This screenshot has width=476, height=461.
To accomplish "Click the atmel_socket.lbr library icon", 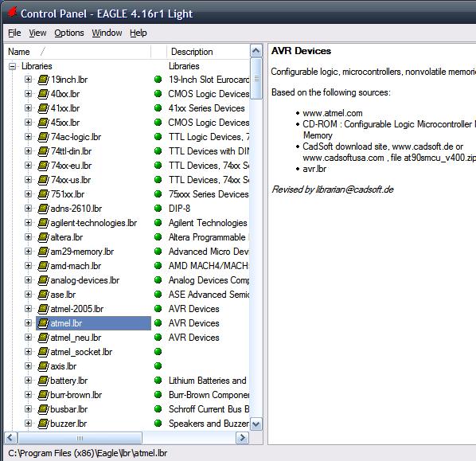I will click(x=43, y=352).
